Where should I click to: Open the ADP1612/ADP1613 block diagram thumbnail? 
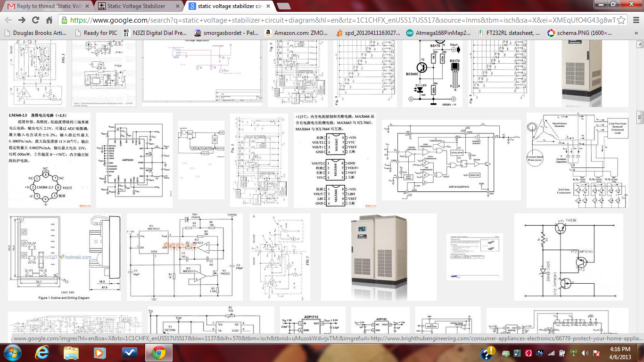[451, 160]
